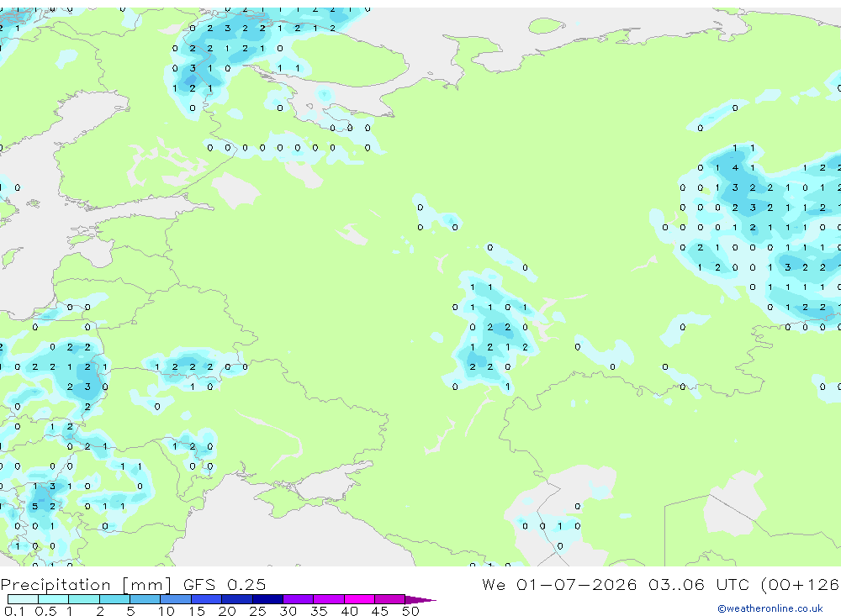Click the 'We 01-07-2026 03..06 UTC' date label

coord(616,584)
